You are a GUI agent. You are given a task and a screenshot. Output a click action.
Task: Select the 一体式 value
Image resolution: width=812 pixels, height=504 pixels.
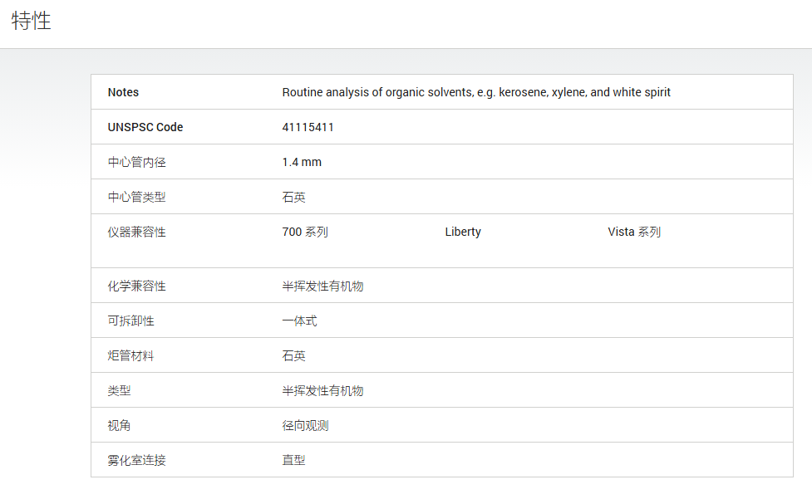299,321
